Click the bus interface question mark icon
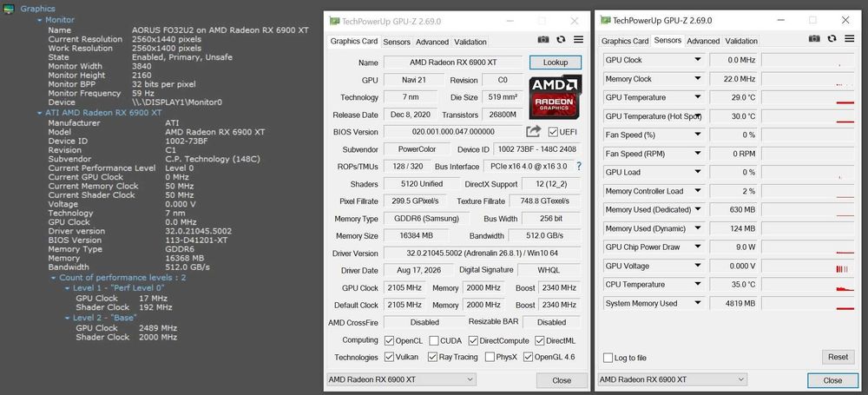868x395 pixels. (x=579, y=166)
